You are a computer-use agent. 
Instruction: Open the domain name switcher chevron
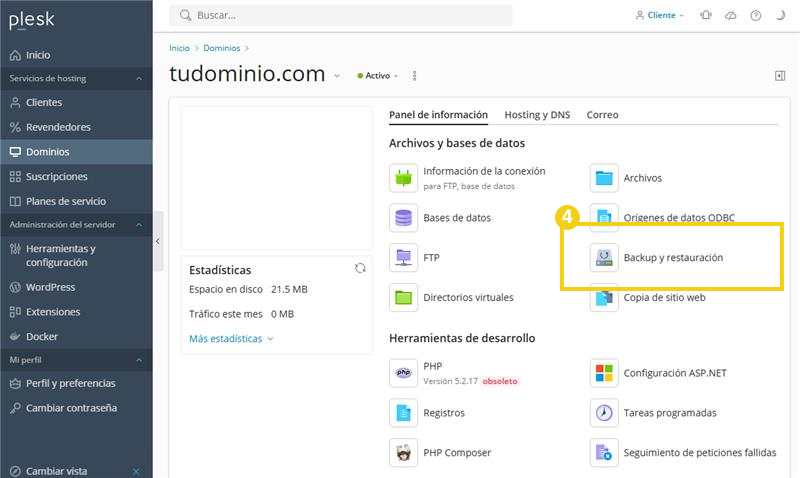point(337,76)
